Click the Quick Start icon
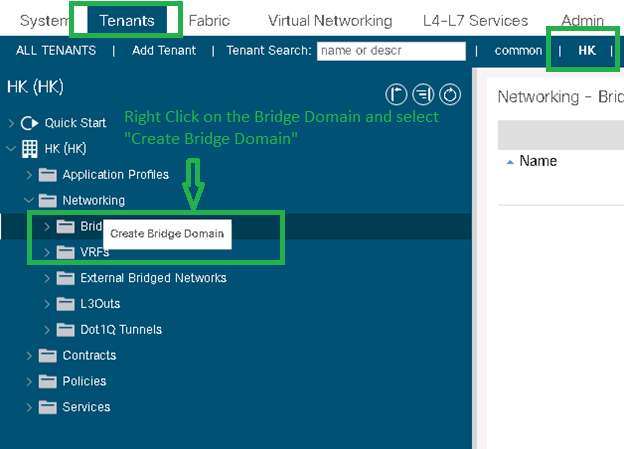 [29, 123]
